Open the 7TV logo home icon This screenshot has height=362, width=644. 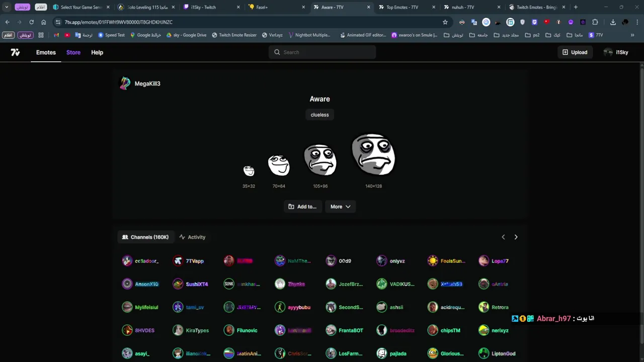(15, 52)
